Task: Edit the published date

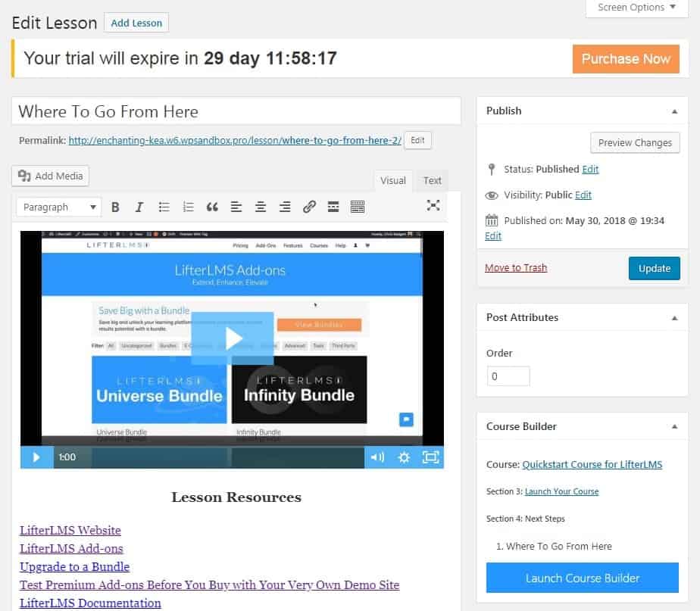Action: [493, 235]
